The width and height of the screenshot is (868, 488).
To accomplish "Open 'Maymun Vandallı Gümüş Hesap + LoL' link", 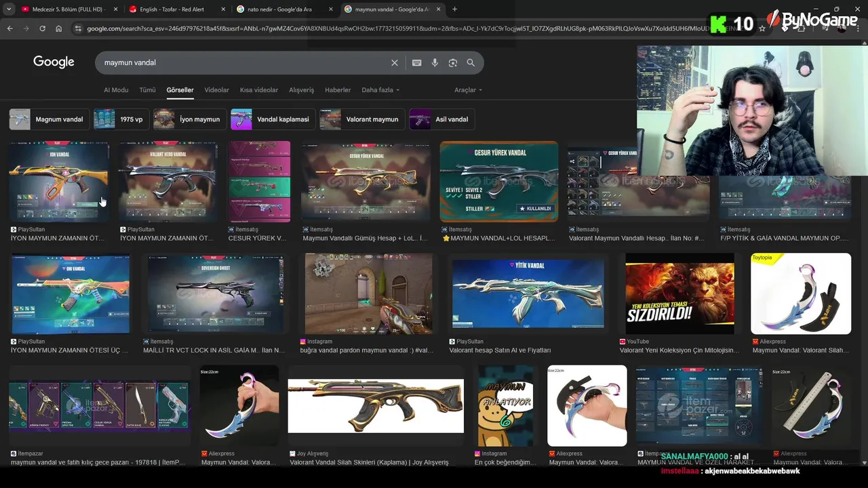I will coord(366,239).
